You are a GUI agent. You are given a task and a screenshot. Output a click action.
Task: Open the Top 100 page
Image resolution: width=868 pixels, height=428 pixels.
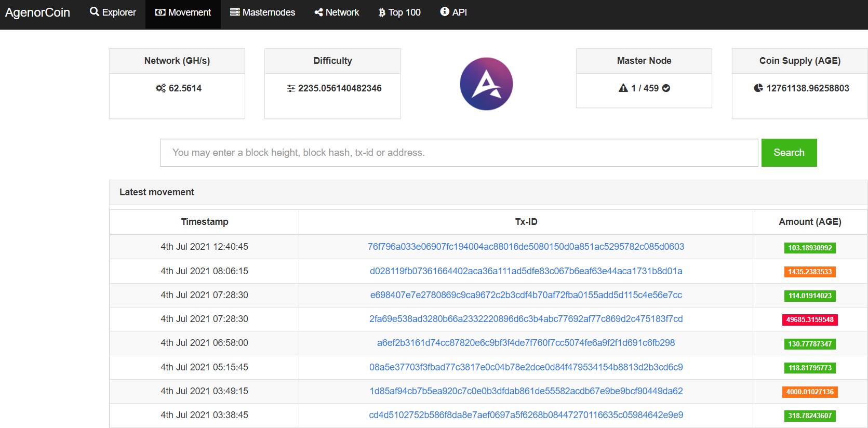point(399,12)
